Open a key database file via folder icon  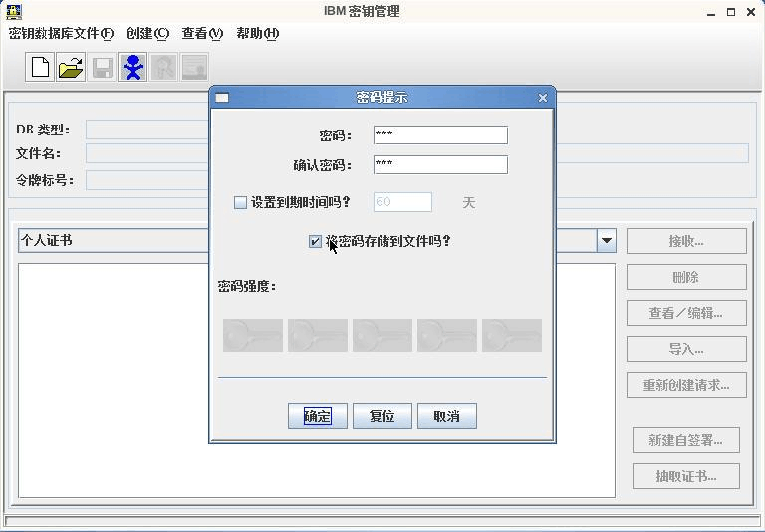[x=71, y=67]
